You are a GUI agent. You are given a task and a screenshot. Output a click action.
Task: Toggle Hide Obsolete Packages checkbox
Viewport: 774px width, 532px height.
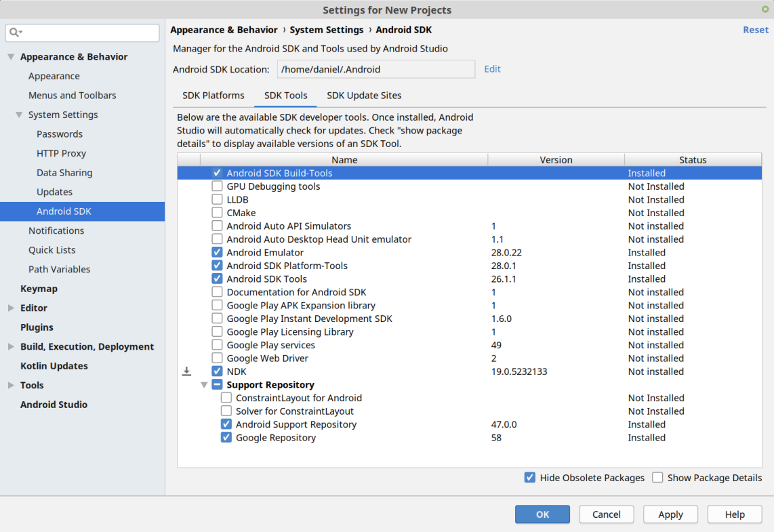529,477
